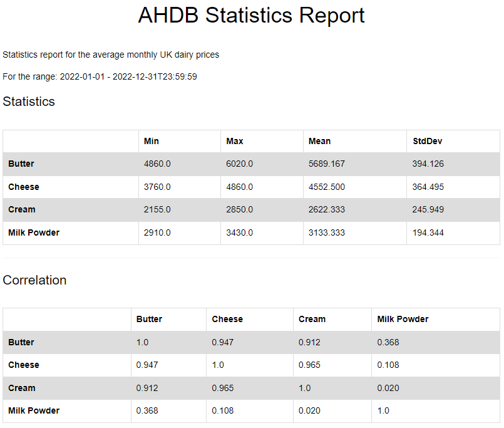Select "Milk Powder" row label in Statistics table
Viewport: 504px width, 428px height.
click(x=34, y=232)
